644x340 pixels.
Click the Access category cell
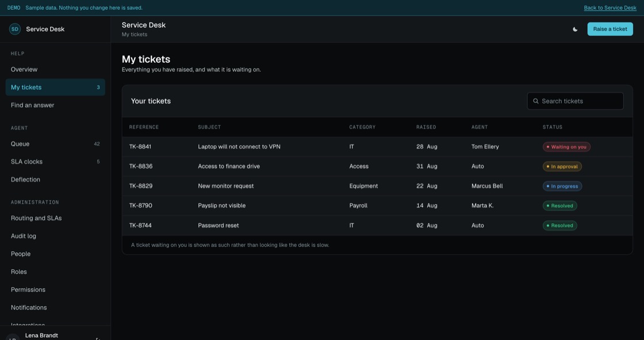pos(359,166)
